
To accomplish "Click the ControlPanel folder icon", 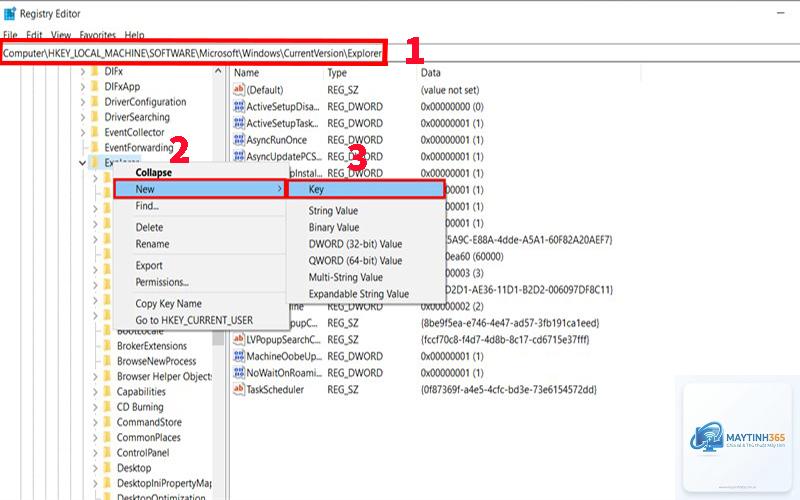I will click(107, 453).
